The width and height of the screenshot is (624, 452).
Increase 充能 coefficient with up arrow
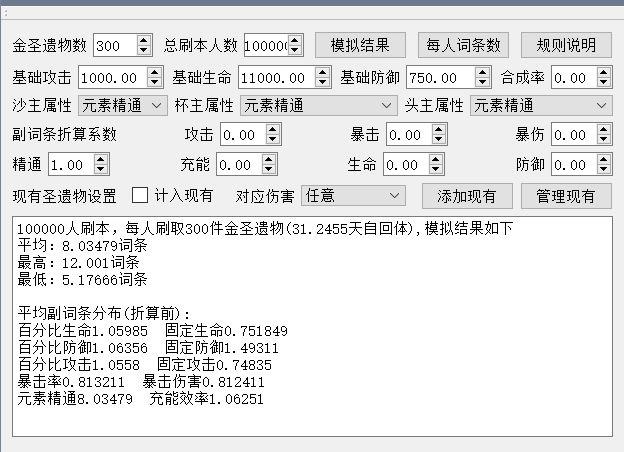coord(269,159)
